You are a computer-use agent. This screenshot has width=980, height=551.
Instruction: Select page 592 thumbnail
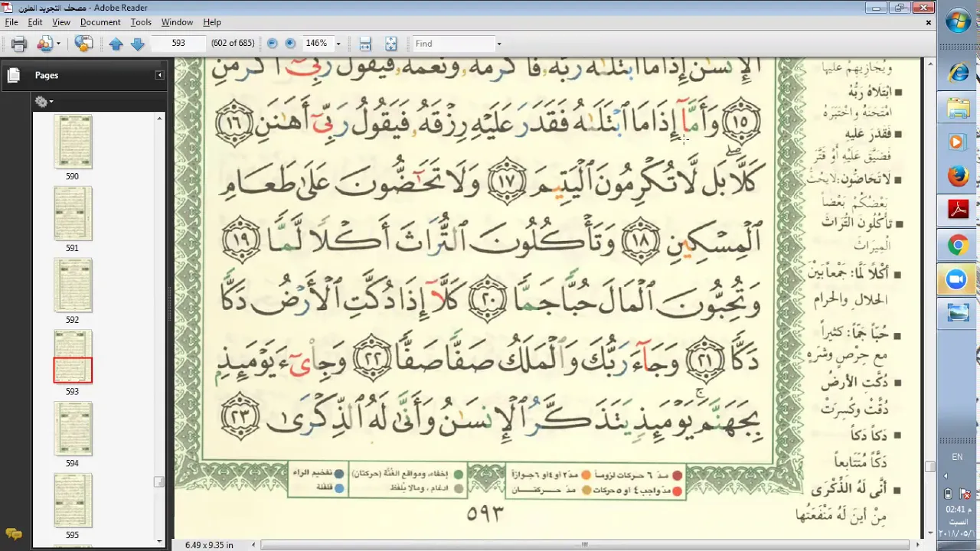tap(73, 285)
